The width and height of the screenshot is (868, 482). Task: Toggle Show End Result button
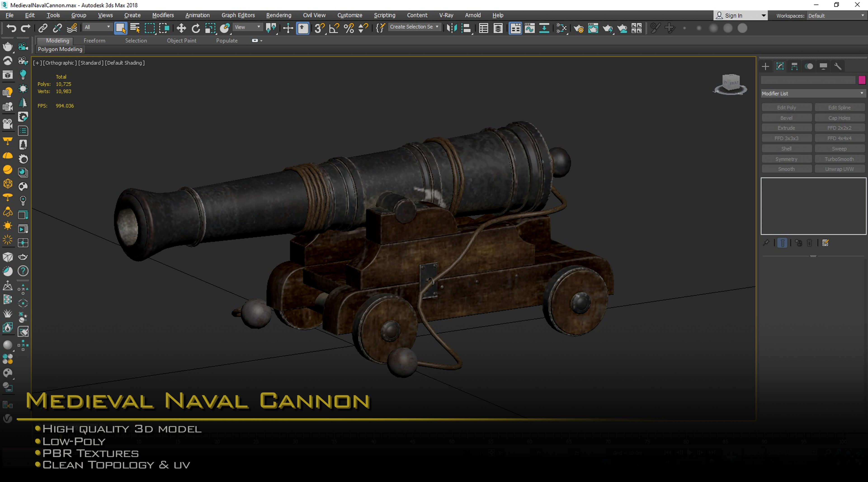(x=782, y=243)
